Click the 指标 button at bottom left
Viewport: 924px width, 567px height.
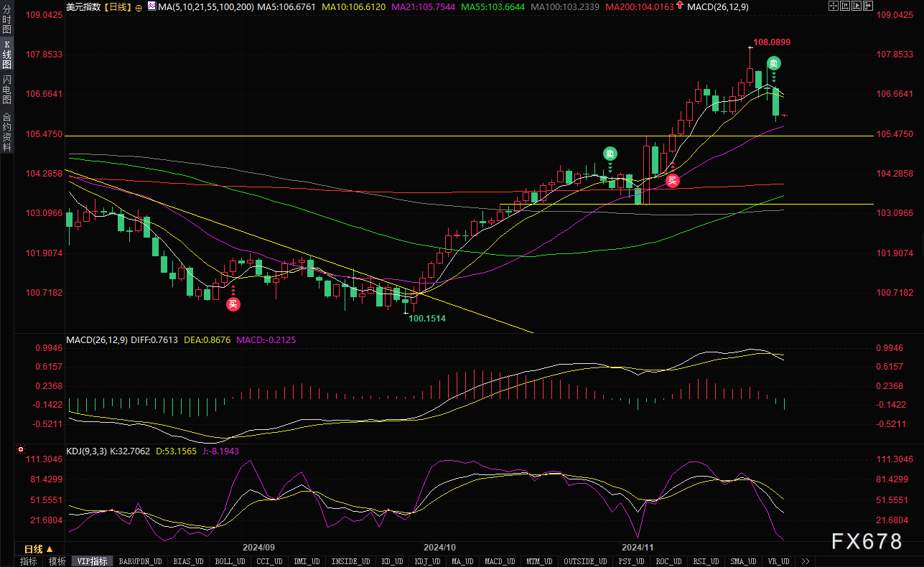click(x=29, y=561)
